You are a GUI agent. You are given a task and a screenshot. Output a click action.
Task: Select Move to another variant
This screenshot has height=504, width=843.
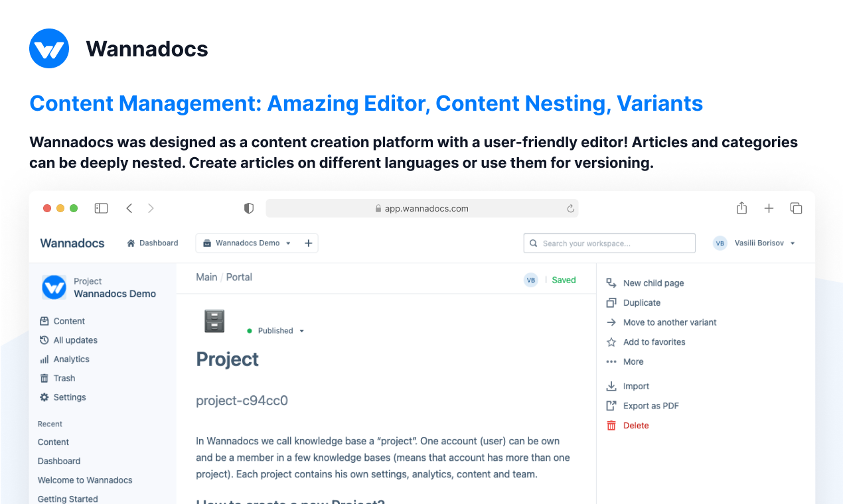click(661, 322)
